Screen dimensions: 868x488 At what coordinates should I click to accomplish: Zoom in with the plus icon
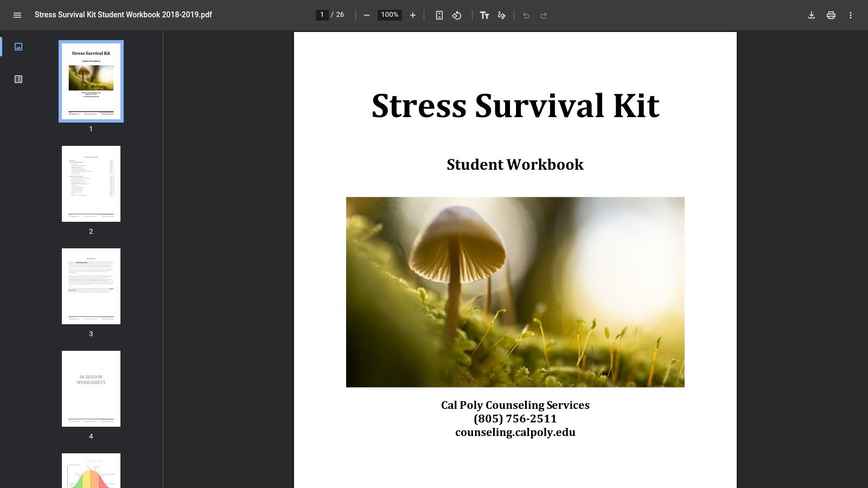(413, 15)
